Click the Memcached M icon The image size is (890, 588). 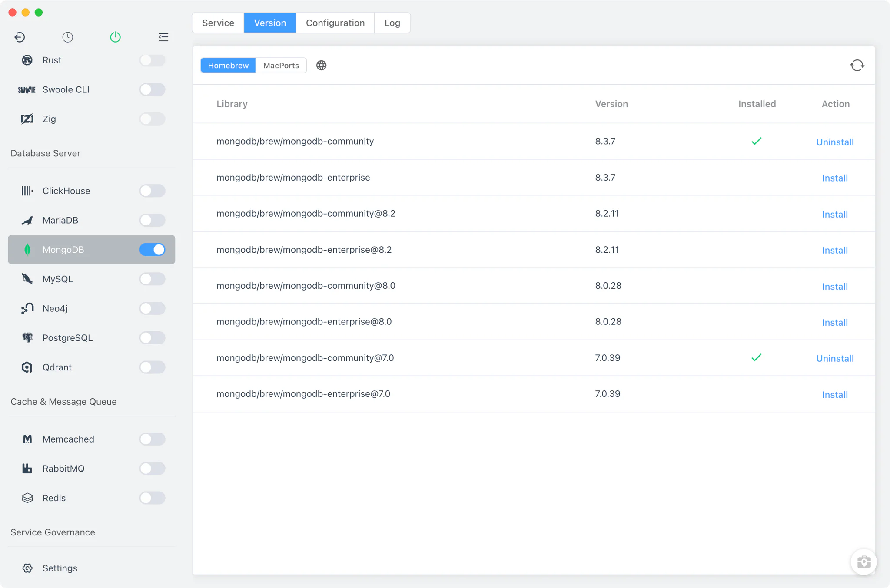[x=27, y=439]
